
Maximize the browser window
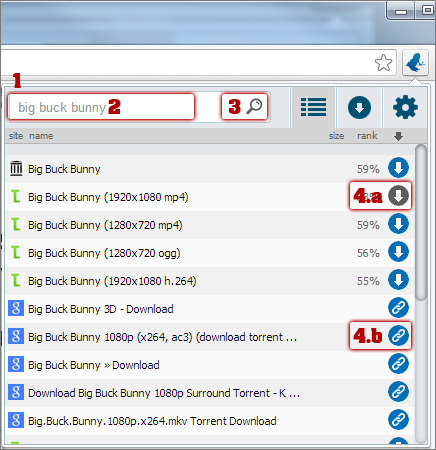click(x=426, y=11)
